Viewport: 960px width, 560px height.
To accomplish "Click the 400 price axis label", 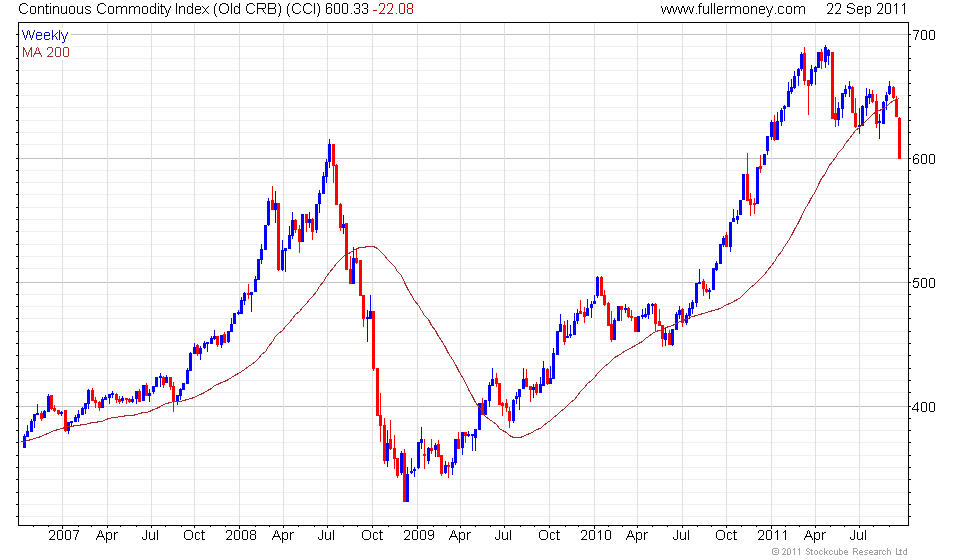I will click(x=924, y=407).
